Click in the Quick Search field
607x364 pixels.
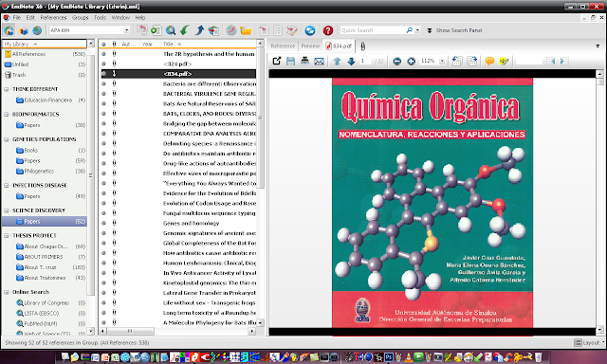[373, 30]
